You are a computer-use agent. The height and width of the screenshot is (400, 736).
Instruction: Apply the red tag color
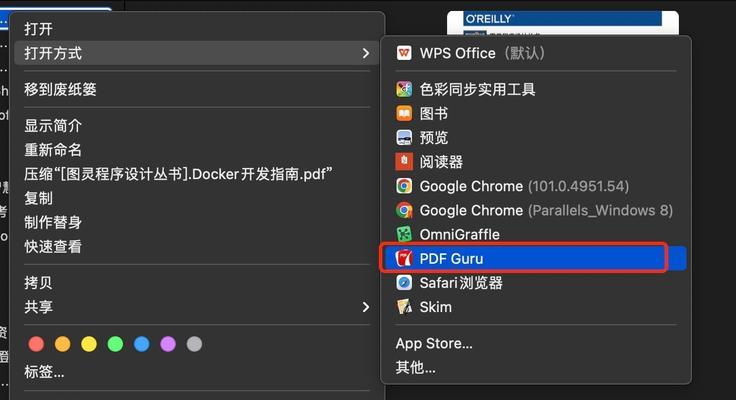point(36,344)
